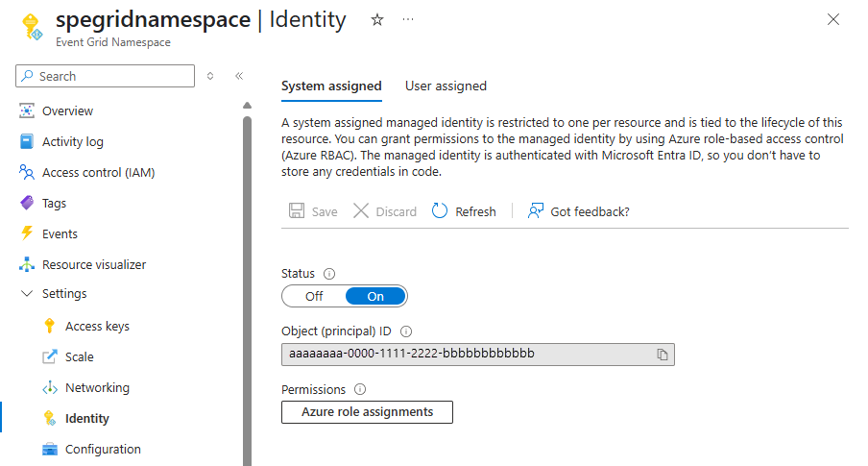Open the Resource visualizer page
The width and height of the screenshot is (868, 466).
pyautogui.click(x=94, y=264)
